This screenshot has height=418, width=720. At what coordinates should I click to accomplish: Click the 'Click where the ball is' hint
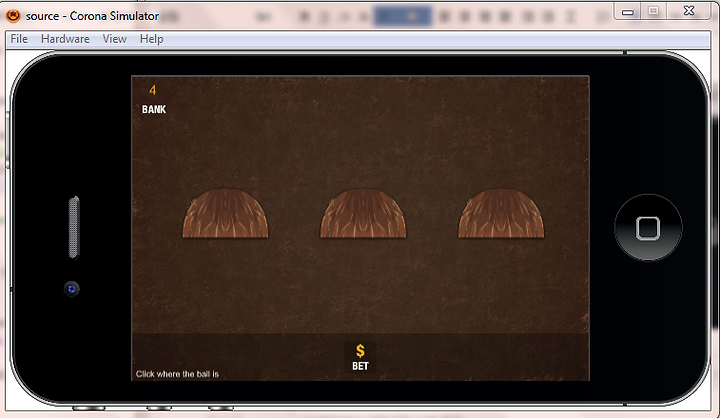pyautogui.click(x=177, y=374)
